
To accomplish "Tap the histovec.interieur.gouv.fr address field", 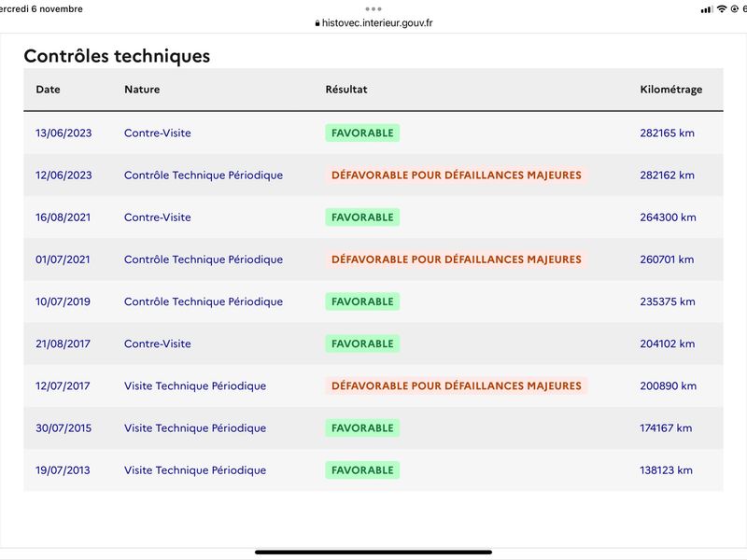I will pyautogui.click(x=374, y=22).
